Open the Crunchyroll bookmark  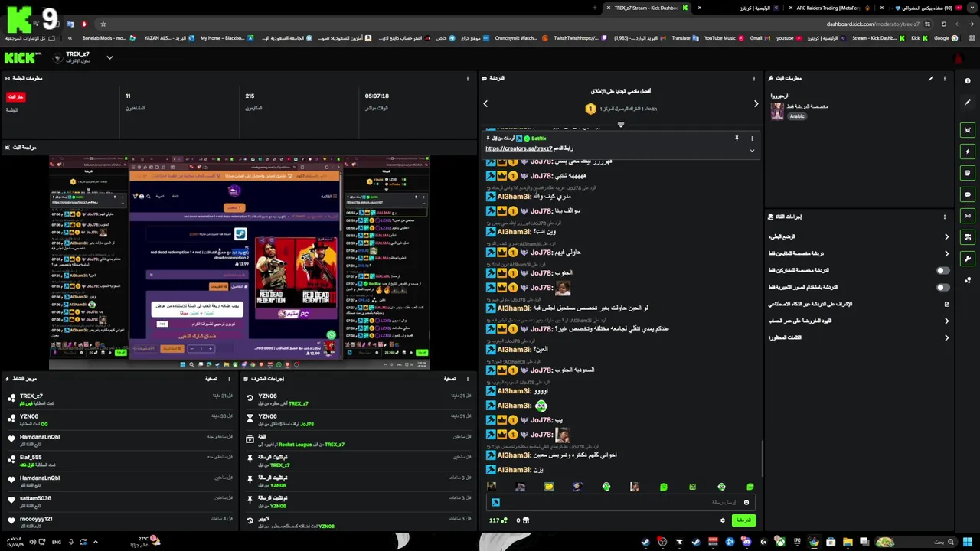pyautogui.click(x=520, y=37)
